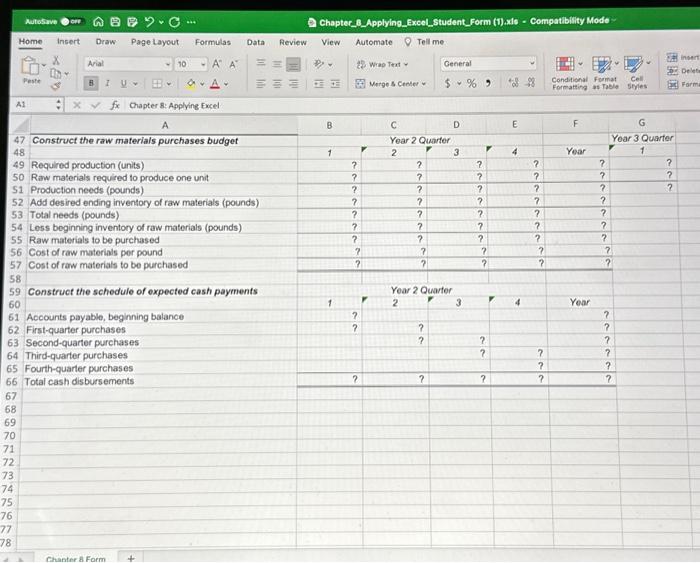
Task: Click the fx Insert Function icon
Action: tap(115, 105)
